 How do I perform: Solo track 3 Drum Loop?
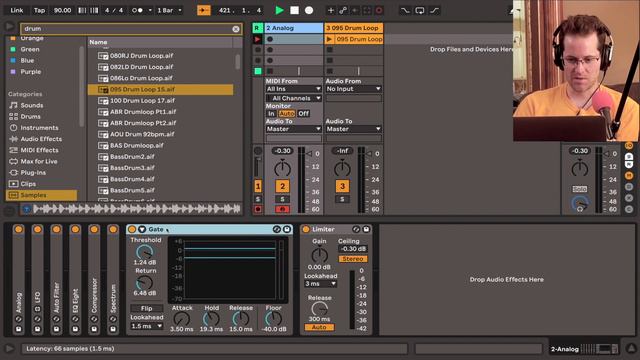point(342,199)
